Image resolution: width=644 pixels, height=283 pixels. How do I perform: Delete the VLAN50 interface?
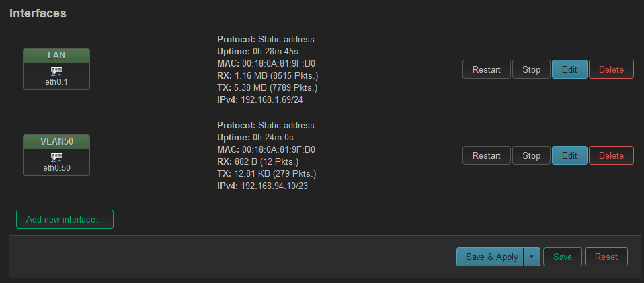611,156
